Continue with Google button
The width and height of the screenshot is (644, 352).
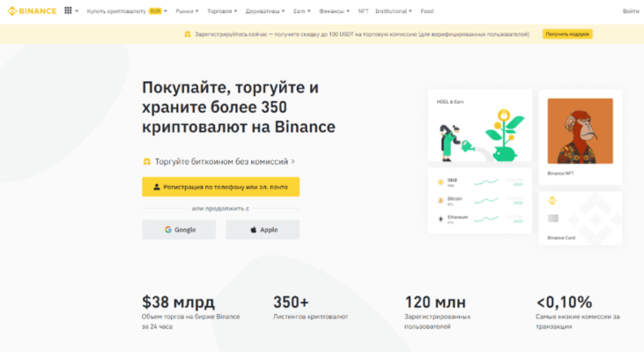[x=179, y=230]
